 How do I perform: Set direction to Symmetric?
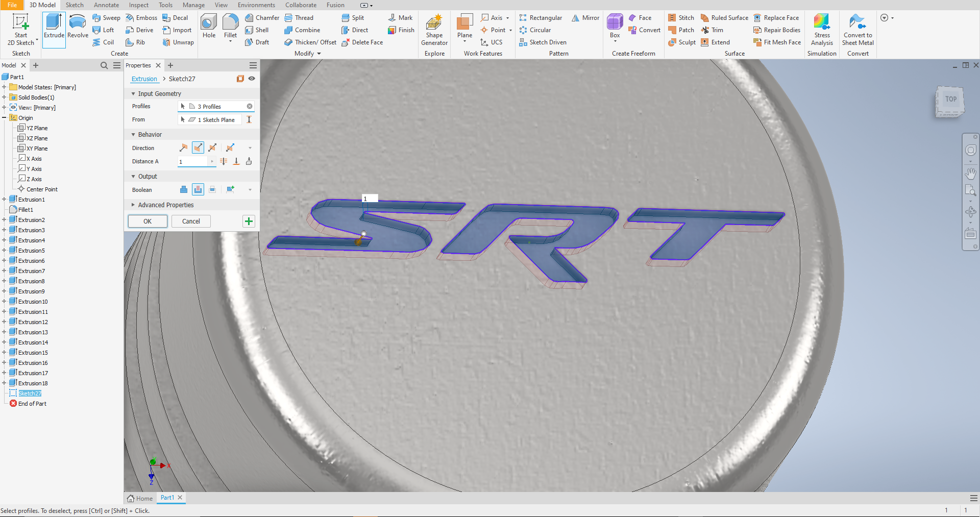pyautogui.click(x=212, y=147)
